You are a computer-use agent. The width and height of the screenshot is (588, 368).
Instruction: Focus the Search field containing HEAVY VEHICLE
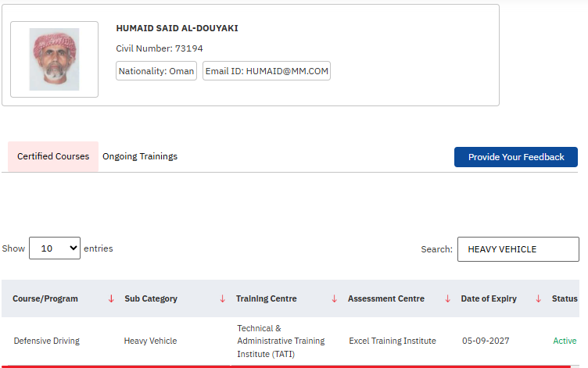pos(518,249)
